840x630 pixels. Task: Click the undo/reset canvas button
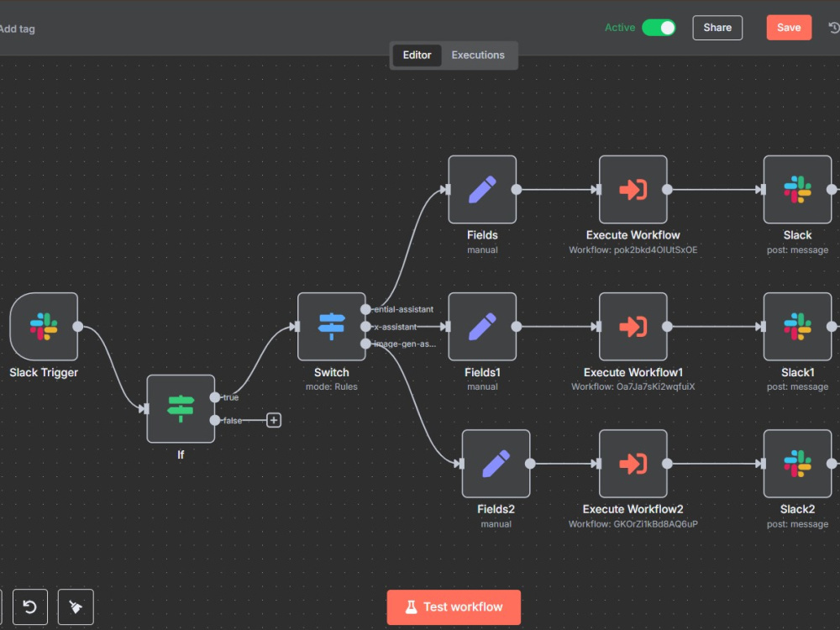point(30,606)
